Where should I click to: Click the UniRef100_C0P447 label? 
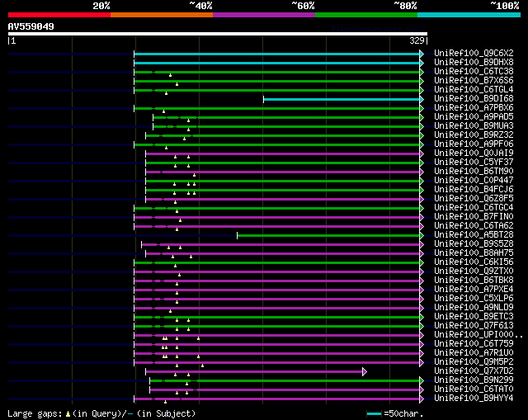coord(474,181)
